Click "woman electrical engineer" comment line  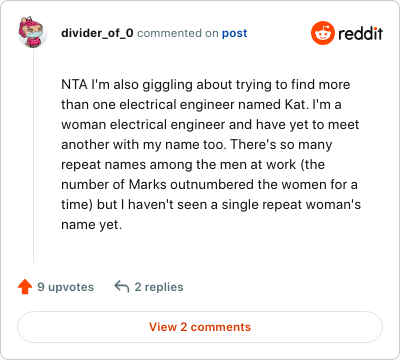(210, 125)
